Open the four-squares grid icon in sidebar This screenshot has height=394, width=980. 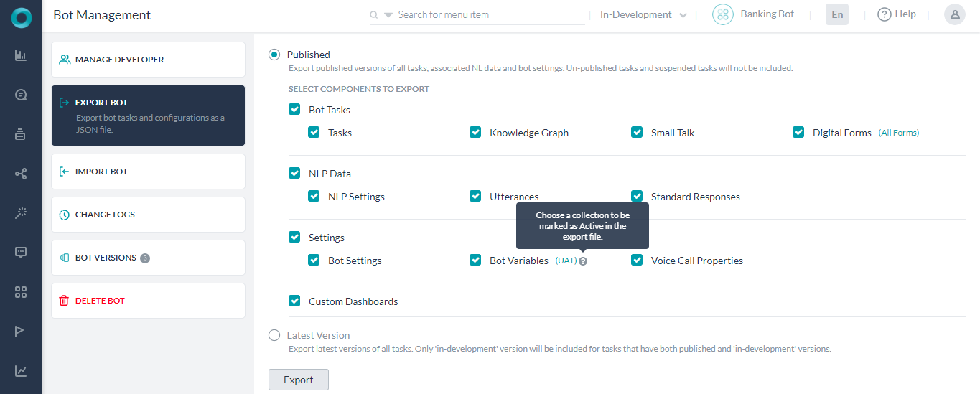(21, 292)
